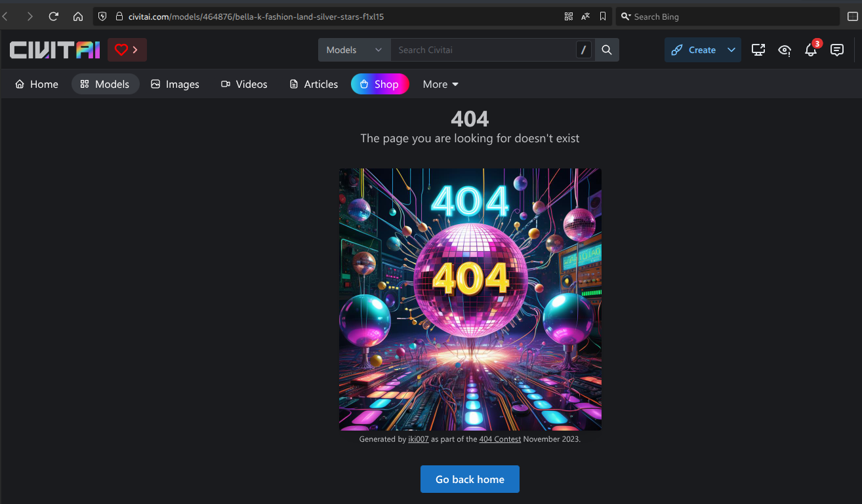Click the civitai.com URL in address bar
862x504 pixels.
point(256,16)
